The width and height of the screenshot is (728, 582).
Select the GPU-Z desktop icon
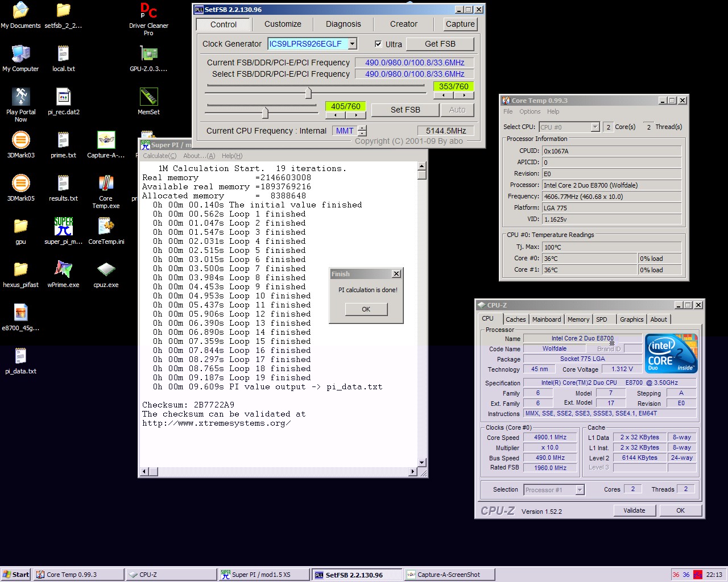[x=148, y=59]
